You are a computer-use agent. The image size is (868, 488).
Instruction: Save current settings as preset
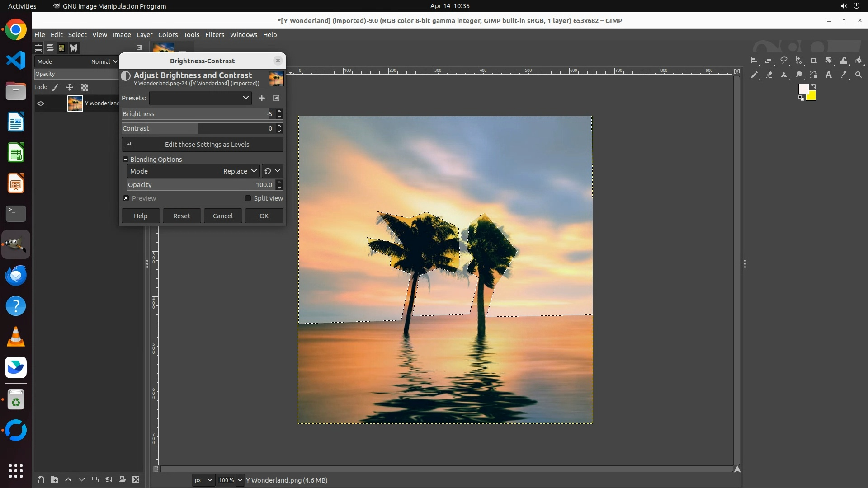[x=262, y=98]
